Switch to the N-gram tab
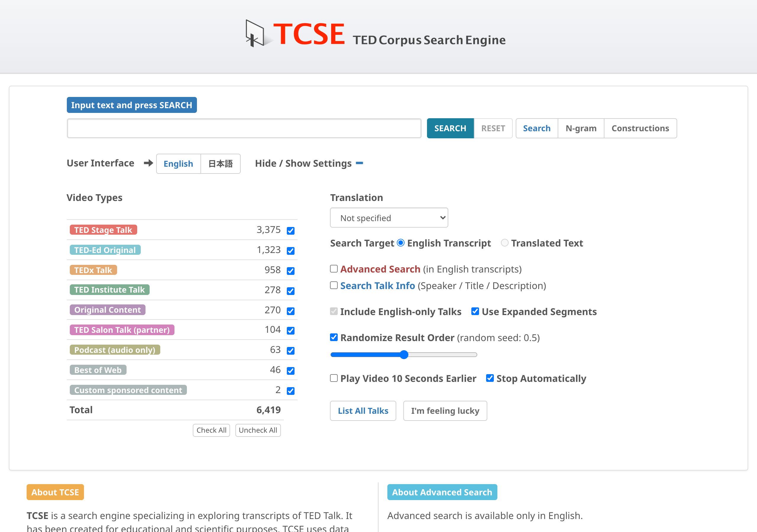The image size is (757, 532). (580, 128)
